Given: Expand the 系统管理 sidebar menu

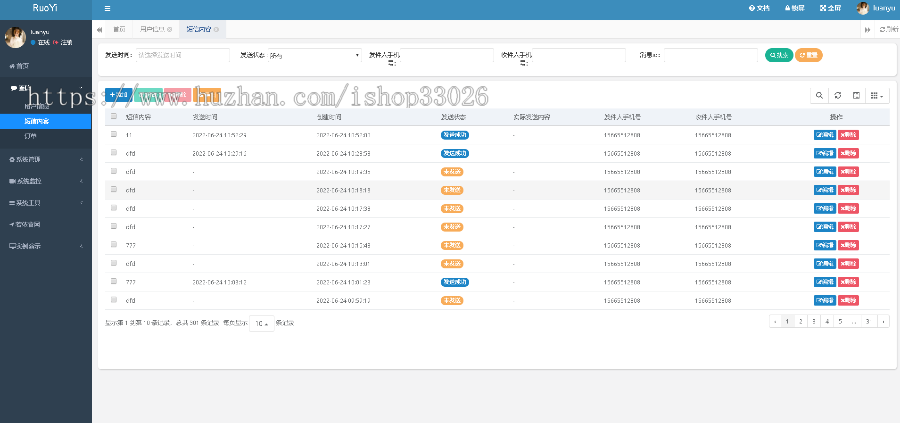Looking at the screenshot, I should click(x=46, y=159).
